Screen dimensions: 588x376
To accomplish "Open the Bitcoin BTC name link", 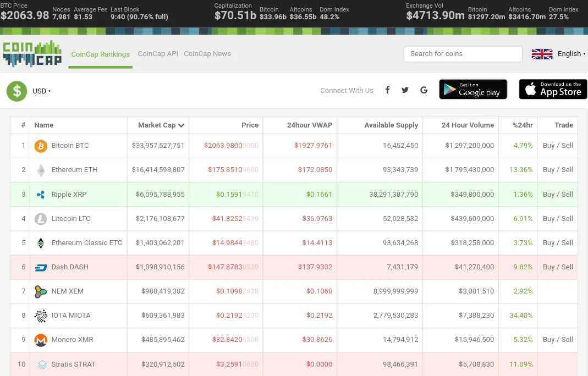I will pyautogui.click(x=70, y=146).
